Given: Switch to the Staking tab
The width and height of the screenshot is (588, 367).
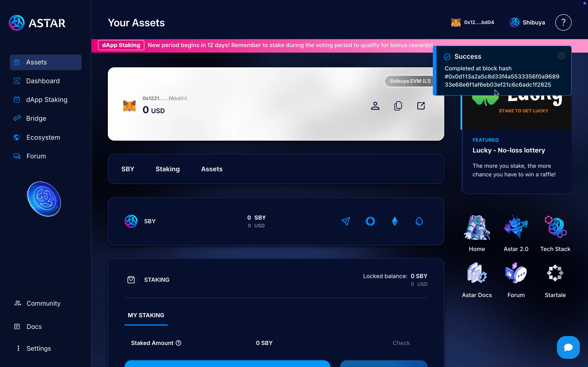Looking at the screenshot, I should [x=167, y=169].
